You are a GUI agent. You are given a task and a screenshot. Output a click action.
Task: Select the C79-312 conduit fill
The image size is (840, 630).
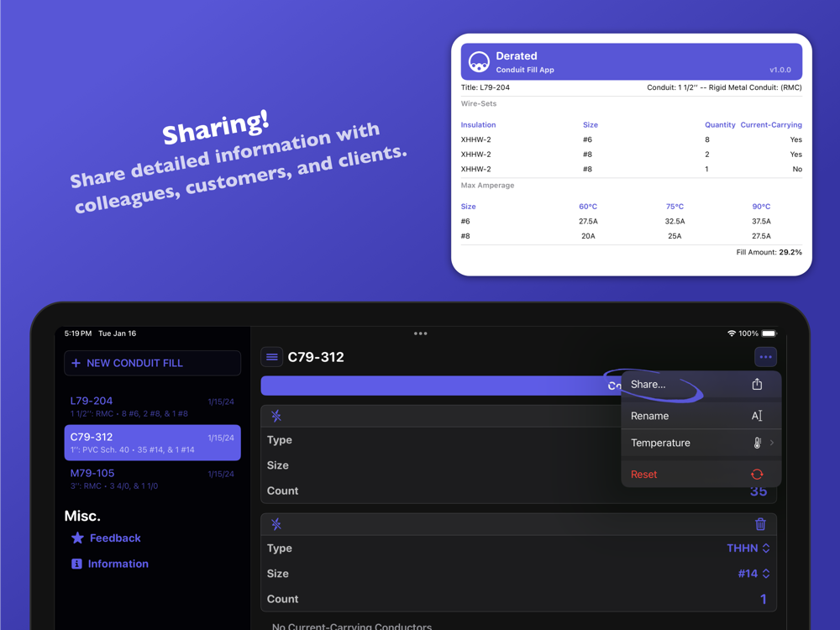tap(152, 443)
